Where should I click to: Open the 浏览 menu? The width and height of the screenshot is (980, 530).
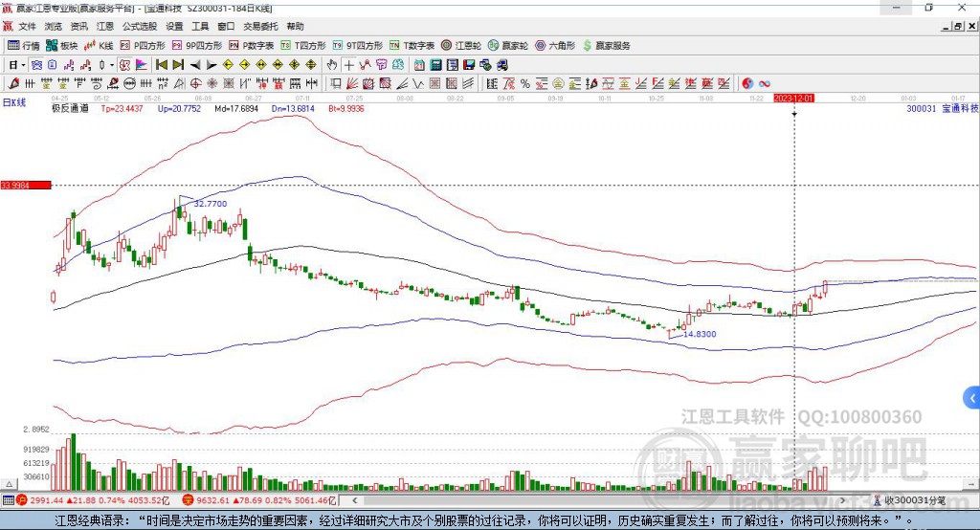click(54, 26)
